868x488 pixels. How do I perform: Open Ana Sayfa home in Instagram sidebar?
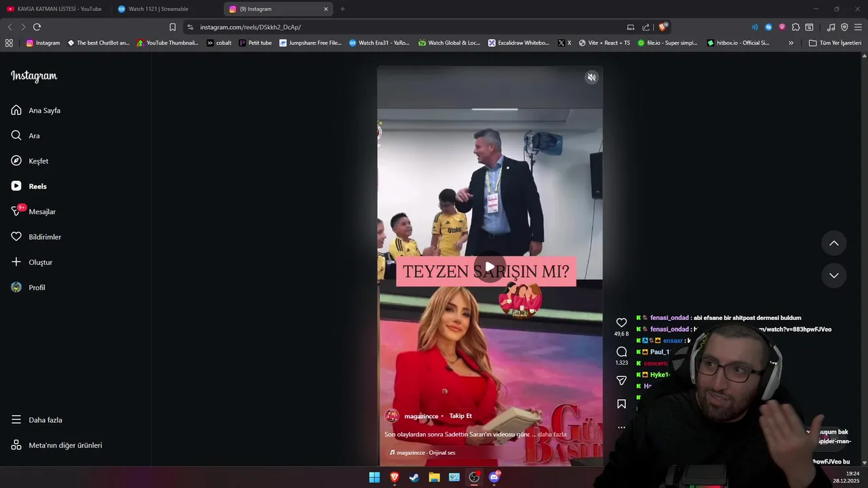[36, 110]
